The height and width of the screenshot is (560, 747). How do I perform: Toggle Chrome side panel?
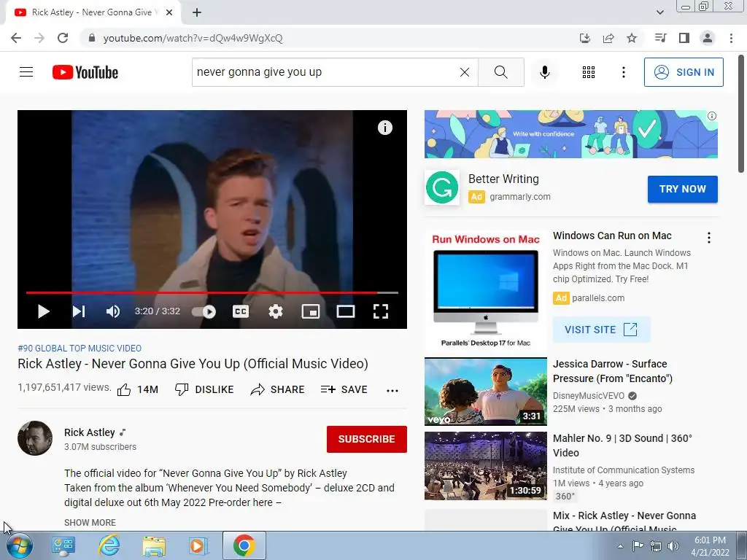point(684,38)
